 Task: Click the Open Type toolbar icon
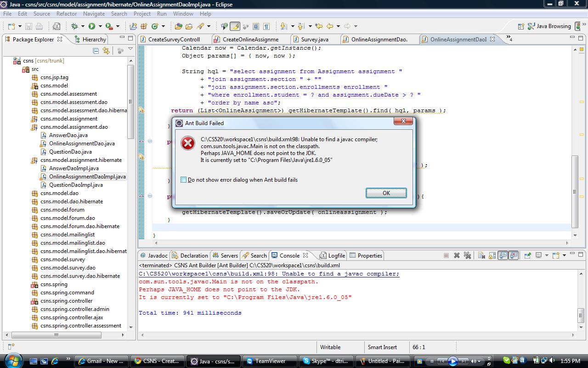click(179, 26)
